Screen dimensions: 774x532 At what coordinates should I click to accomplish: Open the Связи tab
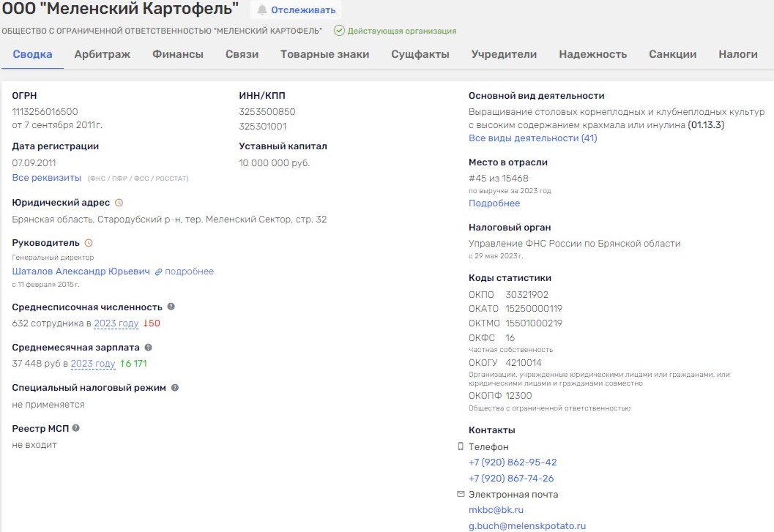(x=242, y=54)
